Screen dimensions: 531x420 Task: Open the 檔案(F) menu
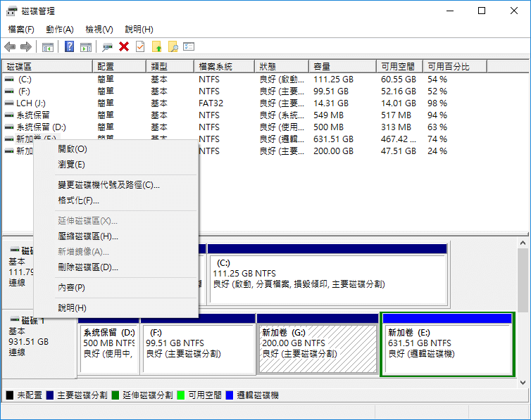point(21,30)
